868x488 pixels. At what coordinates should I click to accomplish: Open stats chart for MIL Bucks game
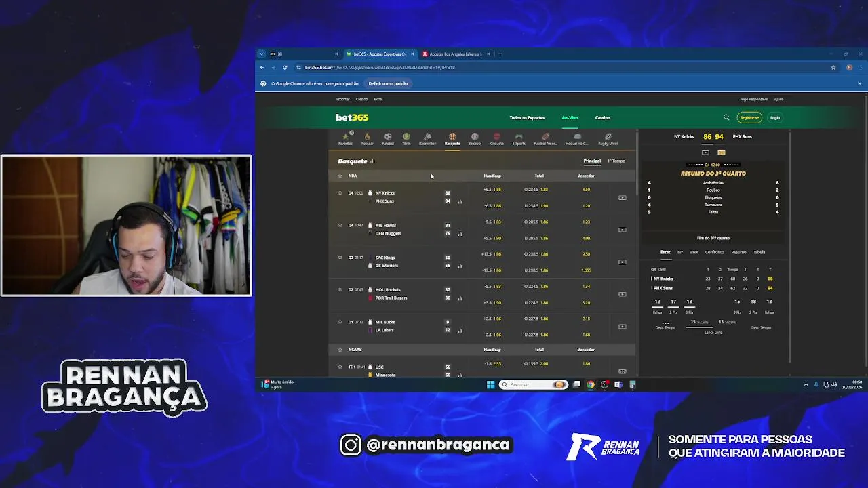(460, 331)
